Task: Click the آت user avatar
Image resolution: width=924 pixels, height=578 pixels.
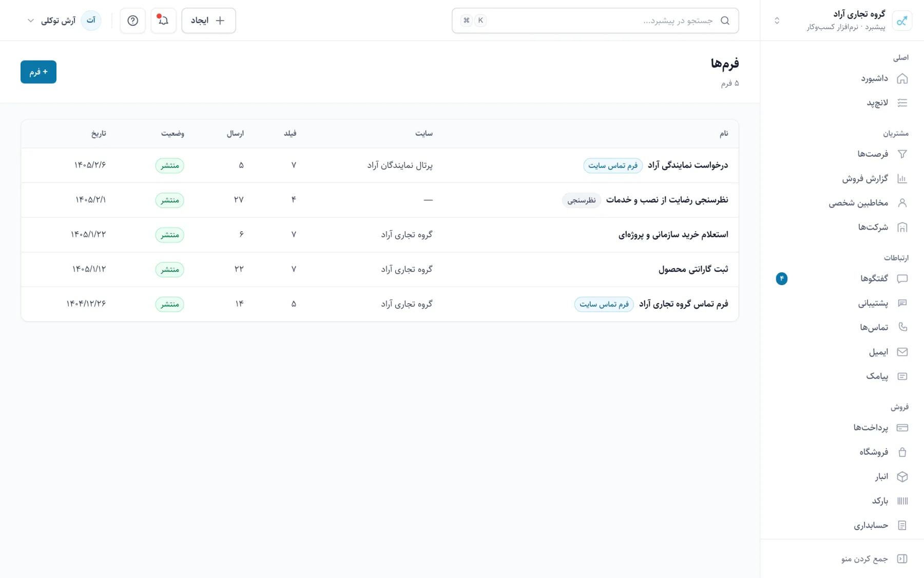Action: click(x=91, y=21)
